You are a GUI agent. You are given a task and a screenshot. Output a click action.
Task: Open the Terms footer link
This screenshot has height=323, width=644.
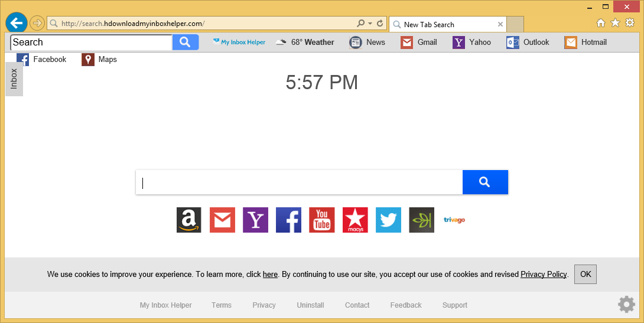222,305
